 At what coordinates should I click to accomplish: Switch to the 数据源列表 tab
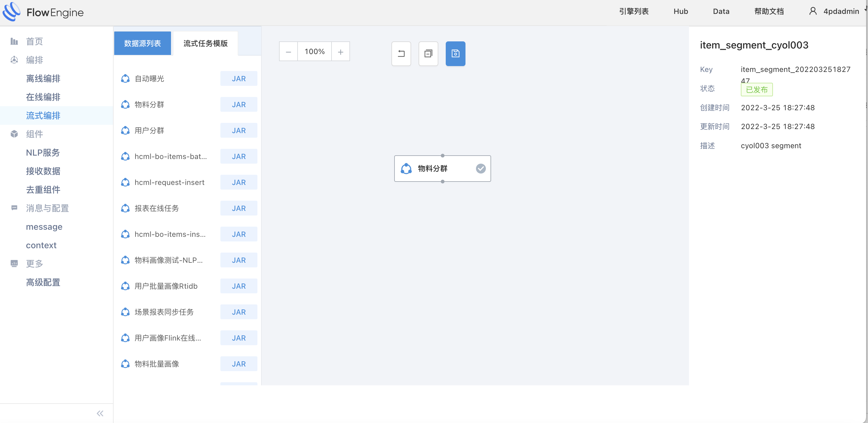pyautogui.click(x=142, y=43)
